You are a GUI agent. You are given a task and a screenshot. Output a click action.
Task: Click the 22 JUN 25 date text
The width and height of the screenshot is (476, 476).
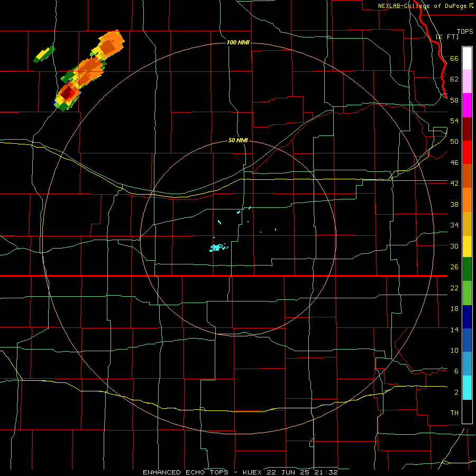point(289,472)
